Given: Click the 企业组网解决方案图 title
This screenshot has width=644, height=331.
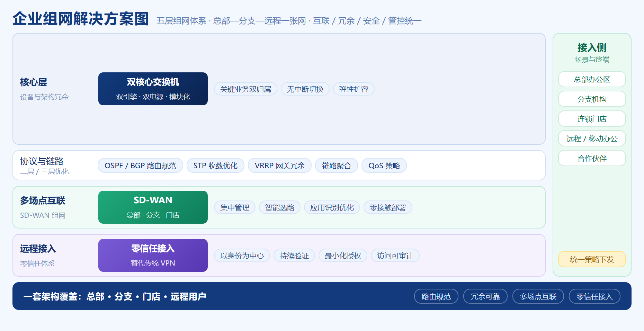Looking at the screenshot, I should click(x=81, y=19).
